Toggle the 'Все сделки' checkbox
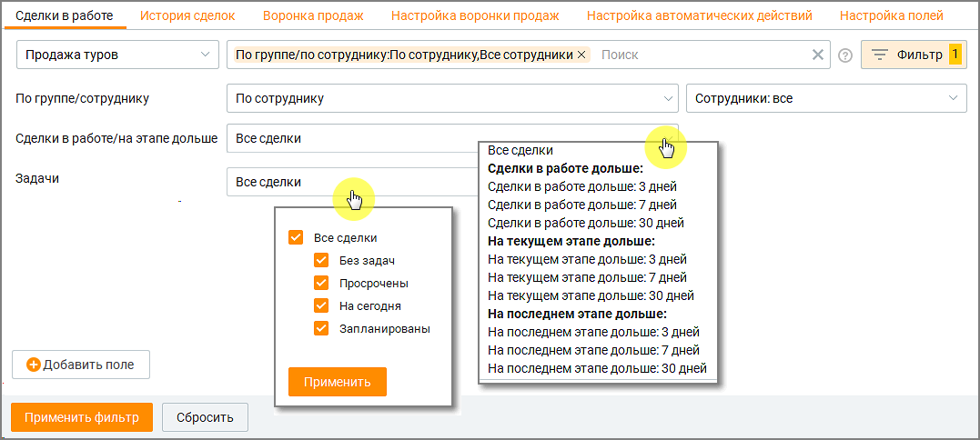 [x=296, y=238]
